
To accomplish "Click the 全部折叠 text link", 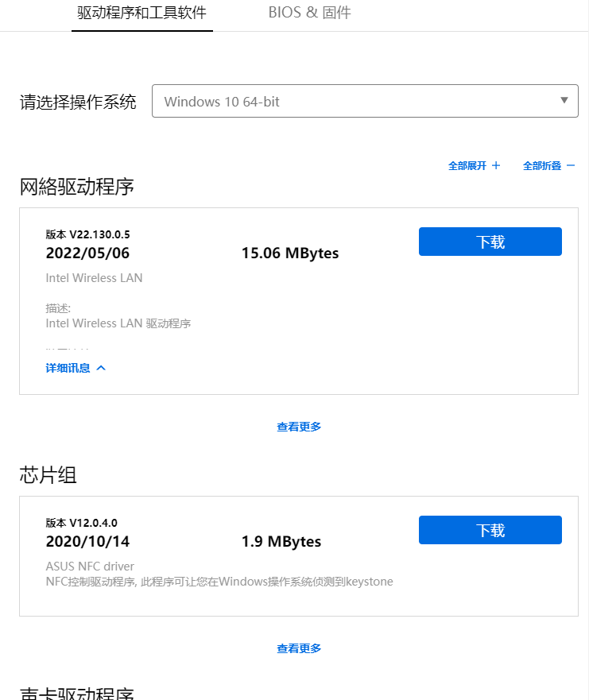I will [x=542, y=166].
